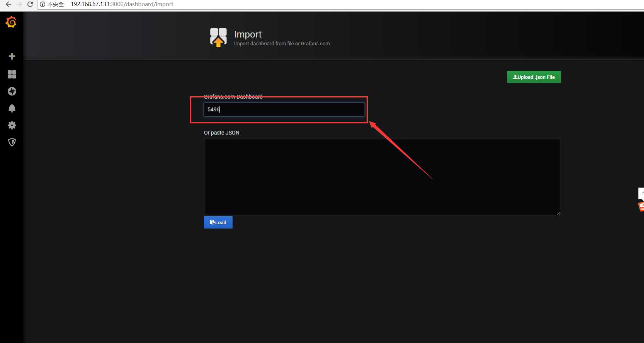Click the 'Import' page title

pos(248,34)
